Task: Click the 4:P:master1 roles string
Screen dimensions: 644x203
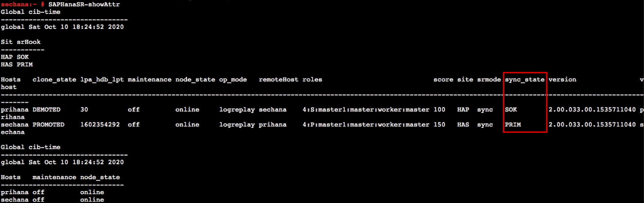Action: [x=366, y=124]
